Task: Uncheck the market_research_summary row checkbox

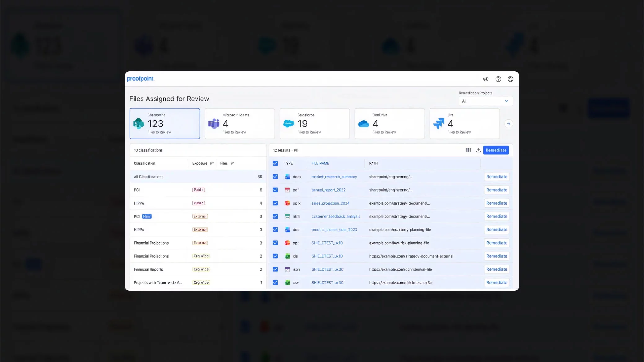Action: 275,177
